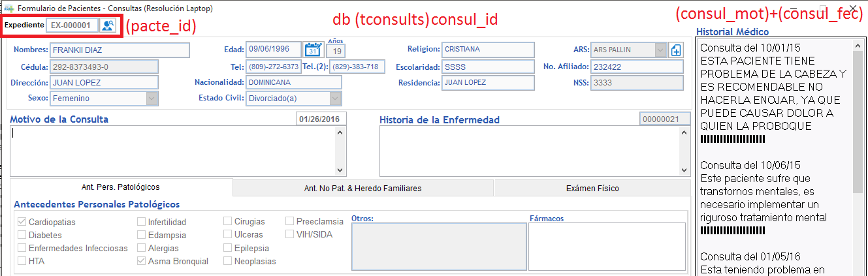Switch to Ant. Pers. Patológicos tab
Viewport: 868px width, 276px height.
click(121, 187)
